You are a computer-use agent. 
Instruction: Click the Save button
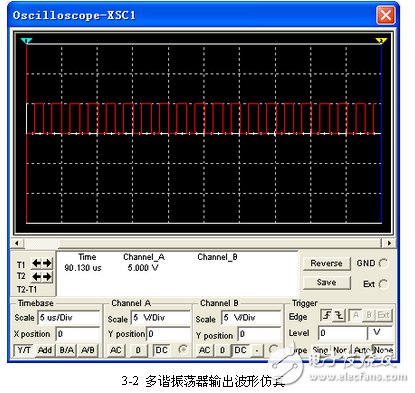click(x=327, y=283)
